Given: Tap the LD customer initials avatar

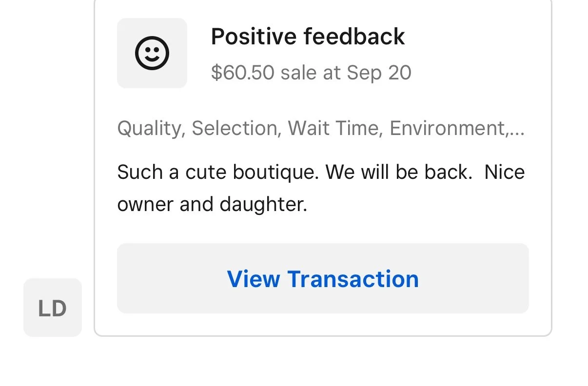Looking at the screenshot, I should pyautogui.click(x=52, y=308).
